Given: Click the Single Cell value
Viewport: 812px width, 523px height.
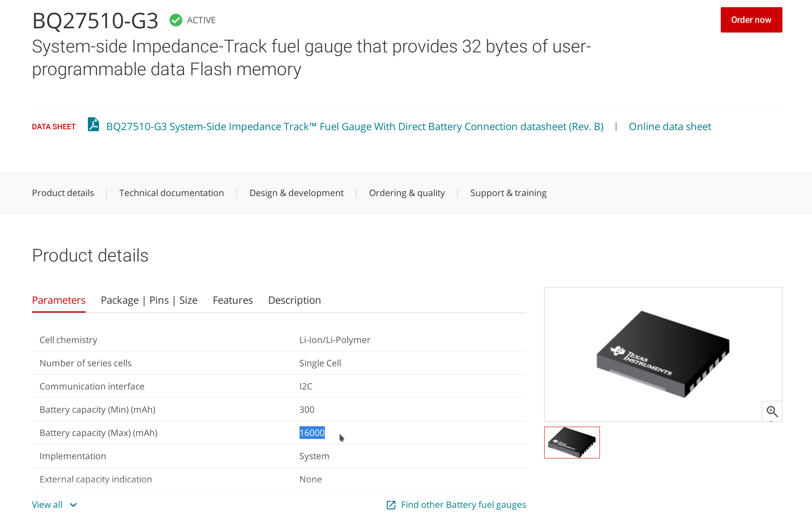Looking at the screenshot, I should tap(320, 363).
